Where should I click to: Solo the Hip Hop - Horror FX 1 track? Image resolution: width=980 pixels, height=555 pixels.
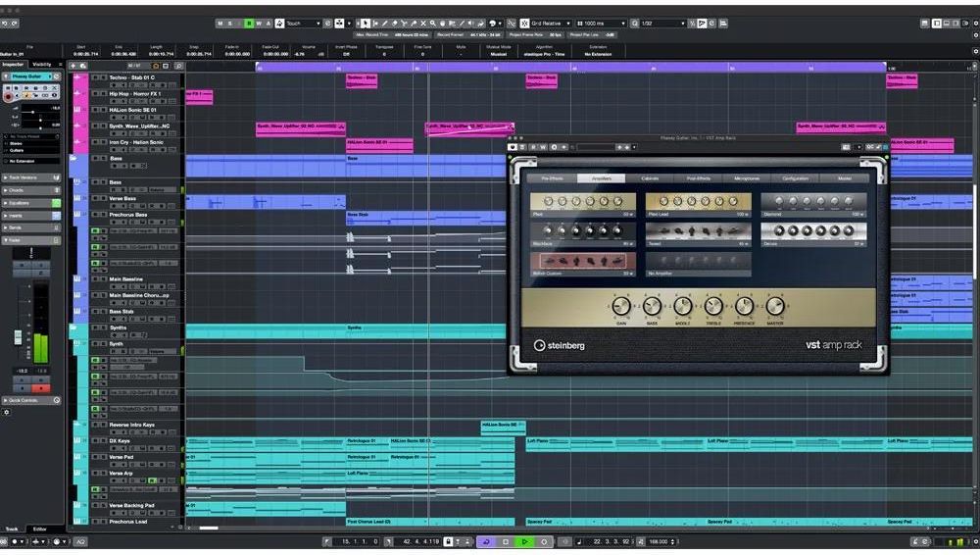point(103,94)
